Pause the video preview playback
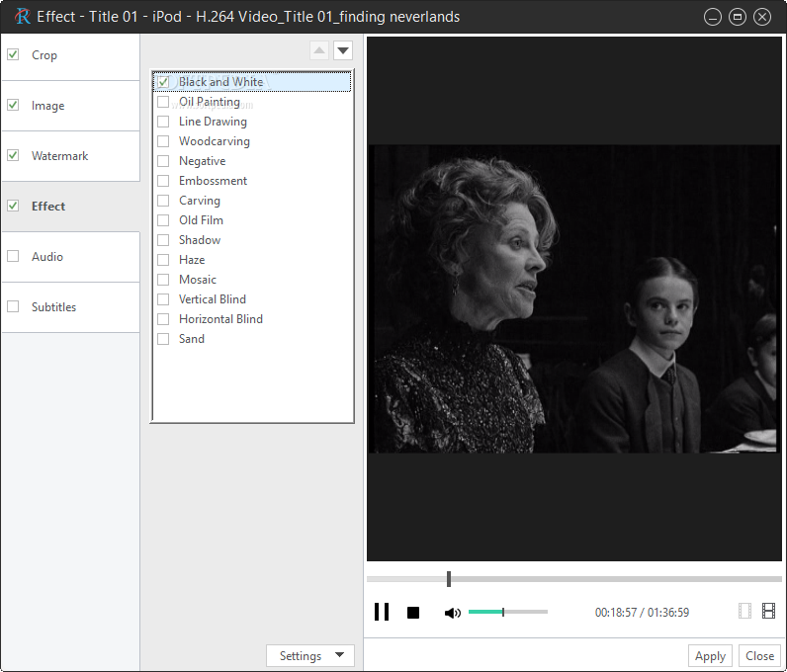 pos(382,612)
